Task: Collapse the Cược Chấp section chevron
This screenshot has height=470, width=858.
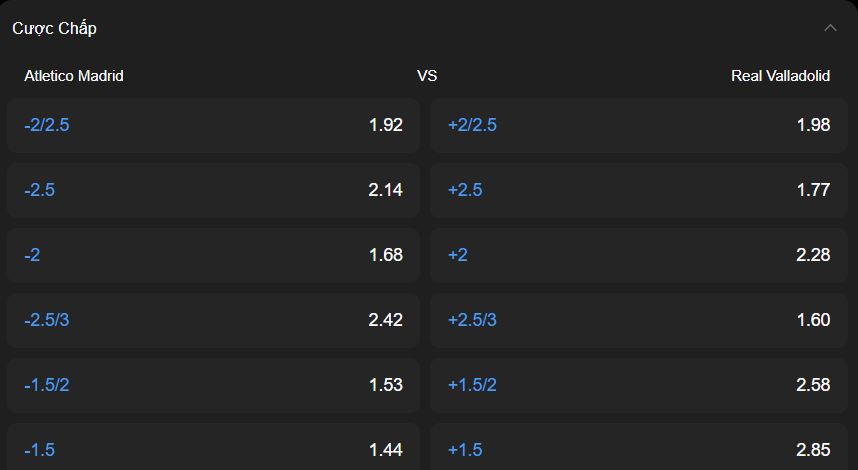Action: (x=830, y=28)
